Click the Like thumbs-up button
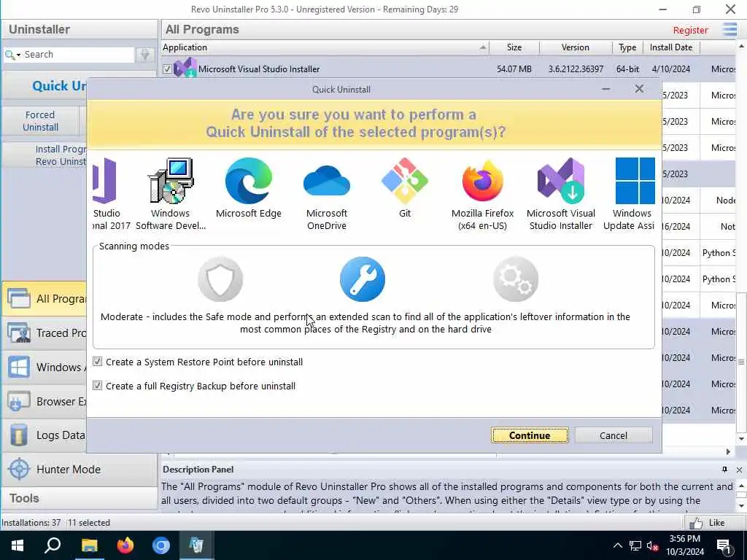 pyautogui.click(x=708, y=523)
